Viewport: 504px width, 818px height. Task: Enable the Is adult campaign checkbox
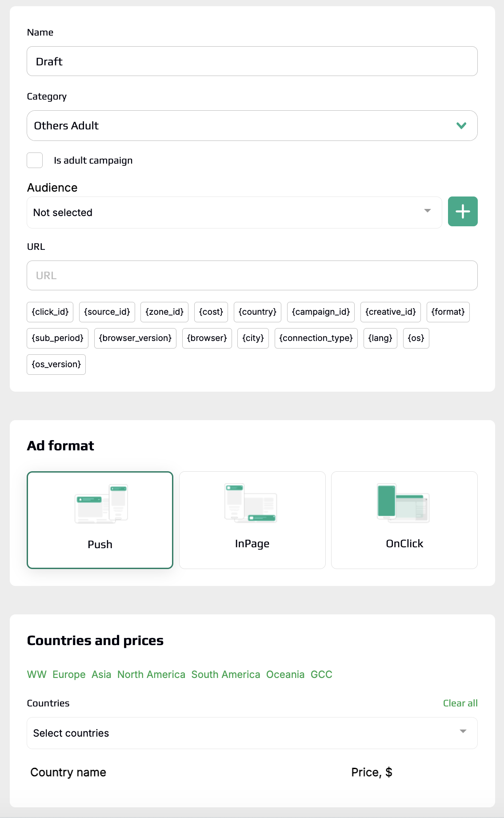pyautogui.click(x=35, y=160)
